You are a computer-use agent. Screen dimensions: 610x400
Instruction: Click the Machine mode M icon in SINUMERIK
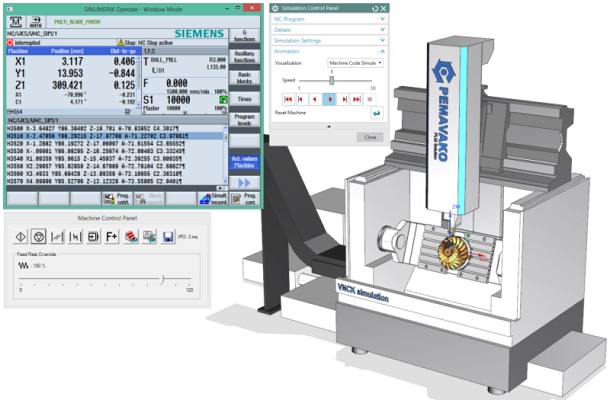click(16, 22)
